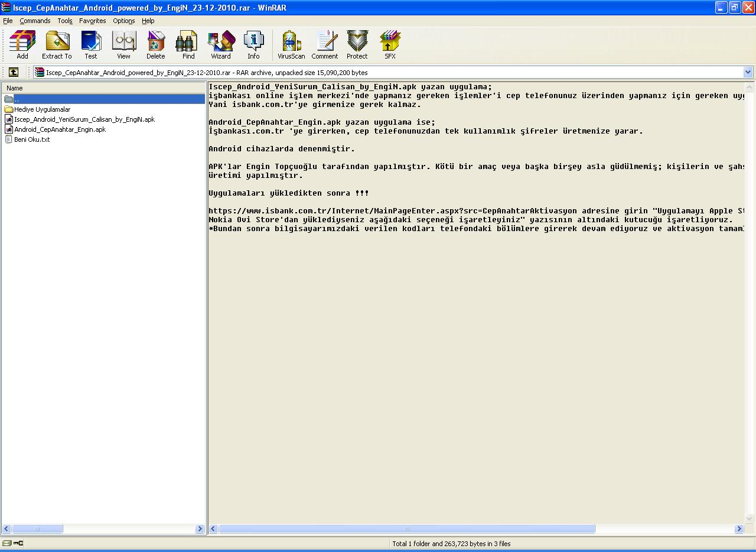The width and height of the screenshot is (756, 552).
Task: Select the Beni Oku.txt file
Action: point(27,139)
